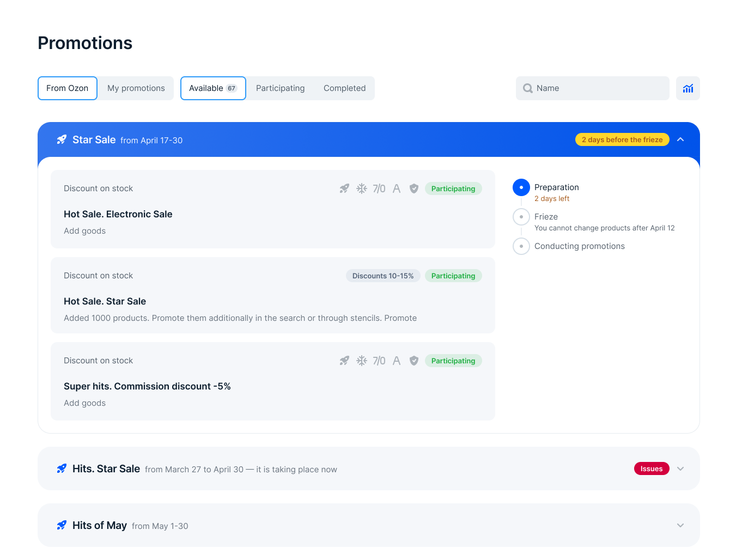Viewport: 736px width, 560px height.
Task: Expand the Hits. Star Sale section
Action: pos(680,468)
